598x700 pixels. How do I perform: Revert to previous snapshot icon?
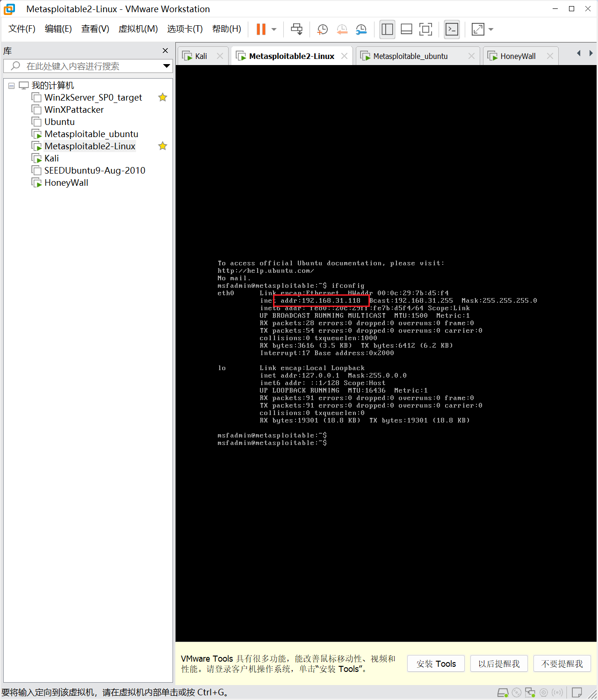(x=342, y=29)
